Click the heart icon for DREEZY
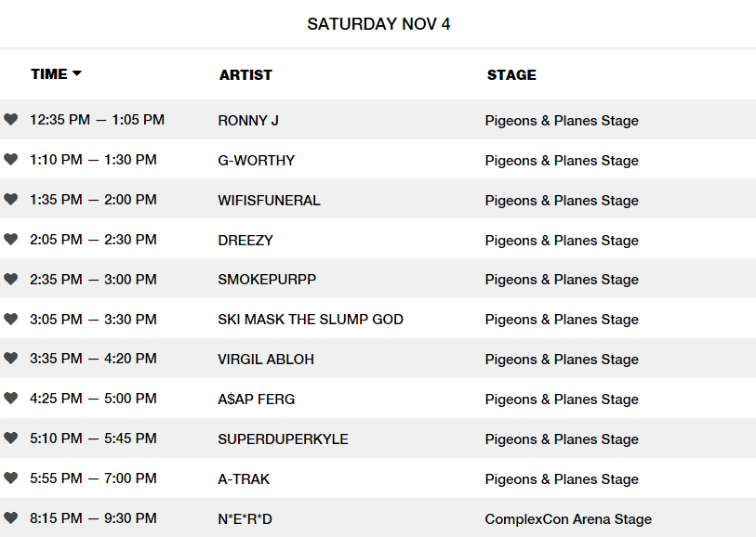 (10, 239)
